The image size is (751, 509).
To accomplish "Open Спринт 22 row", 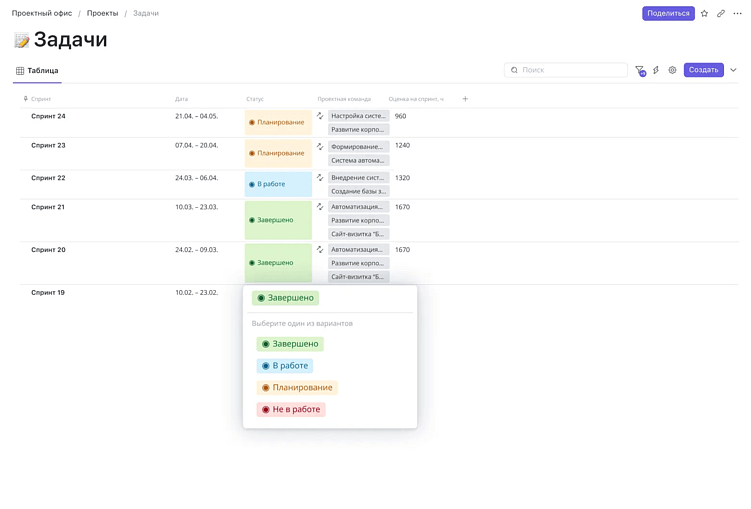I will pyautogui.click(x=48, y=178).
